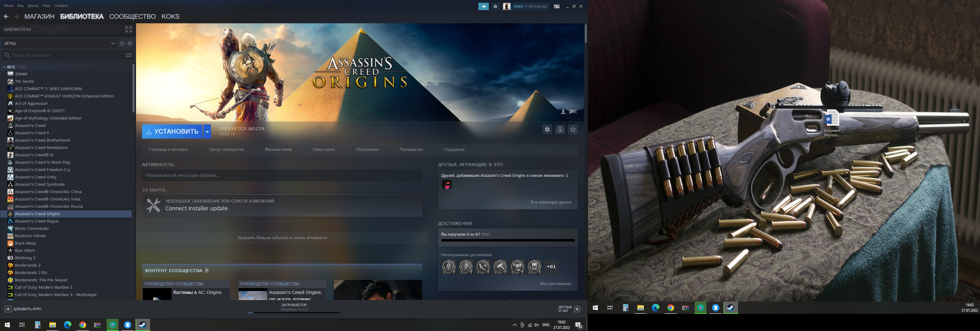
Task: Click the ДОБАВИТЬ ИГРУ button
Action: [23, 309]
